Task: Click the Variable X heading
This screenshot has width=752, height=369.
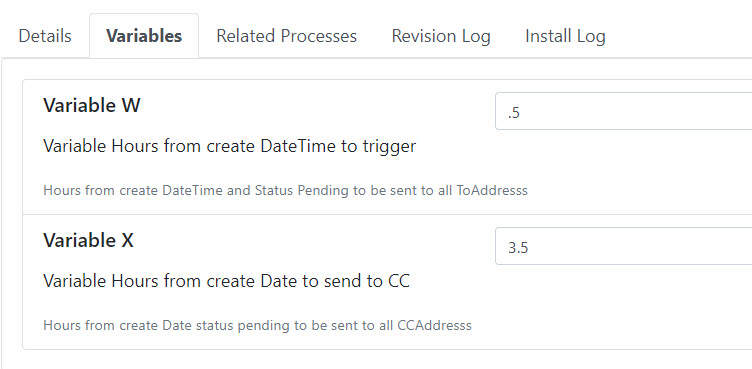Action: tap(88, 240)
